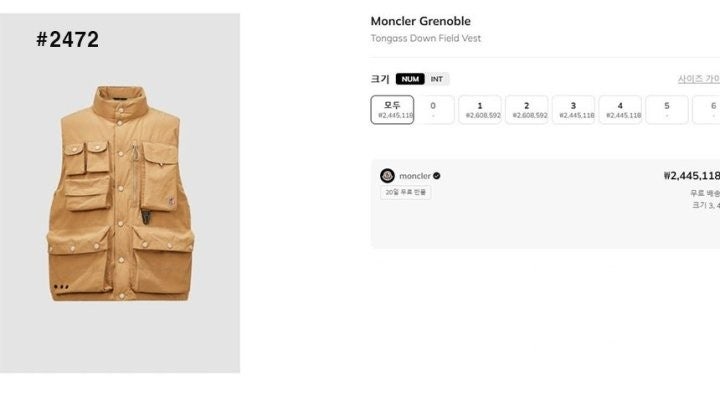Switch size format to NUM
Screen dimensions: 720x412
(410, 79)
